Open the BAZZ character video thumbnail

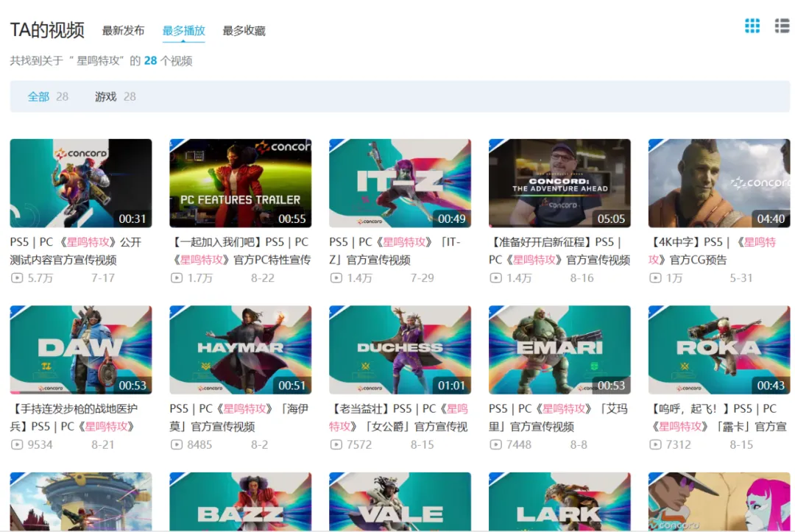240,502
